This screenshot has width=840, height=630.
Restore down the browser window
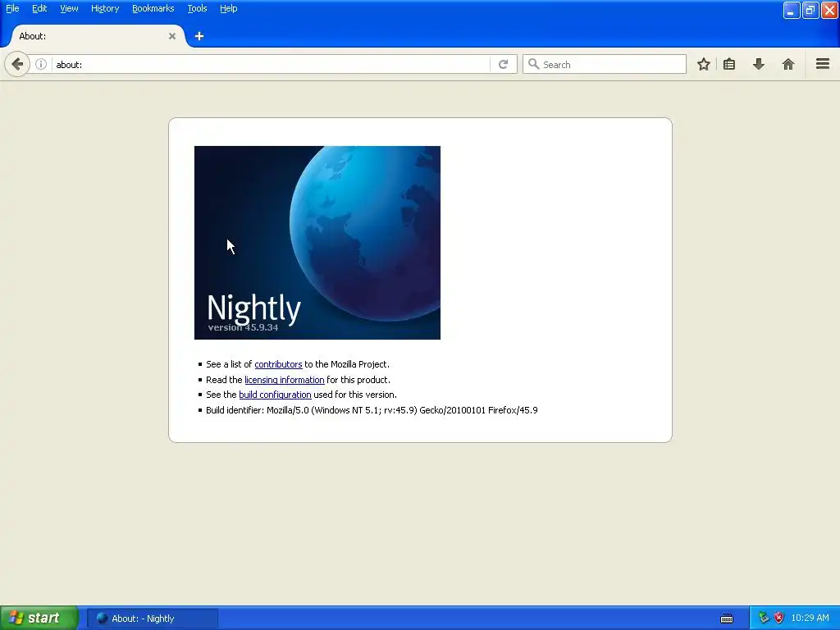[x=810, y=10]
